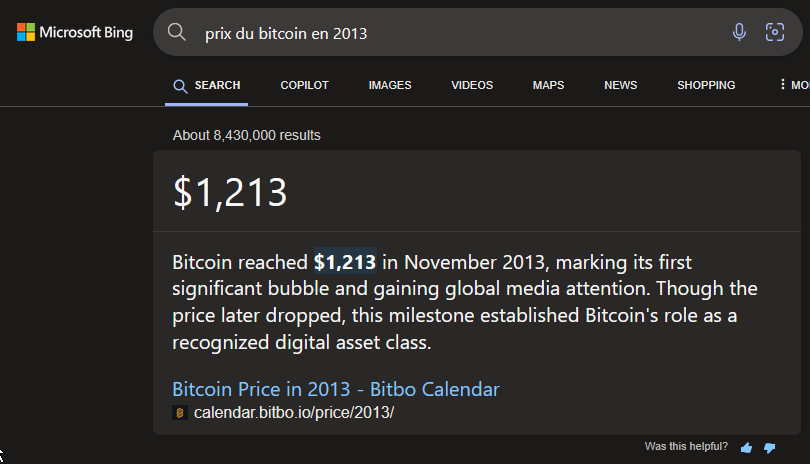Image resolution: width=810 pixels, height=464 pixels.
Task: Open the News tab
Action: click(620, 85)
